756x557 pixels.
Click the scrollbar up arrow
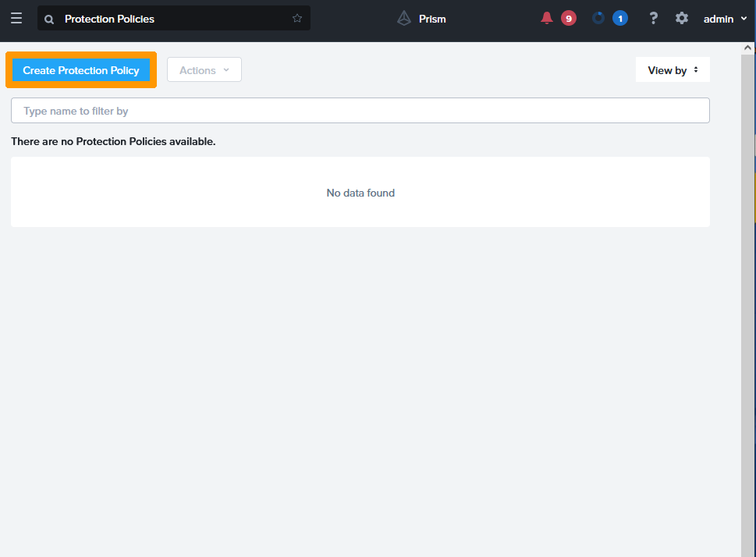coord(747,49)
